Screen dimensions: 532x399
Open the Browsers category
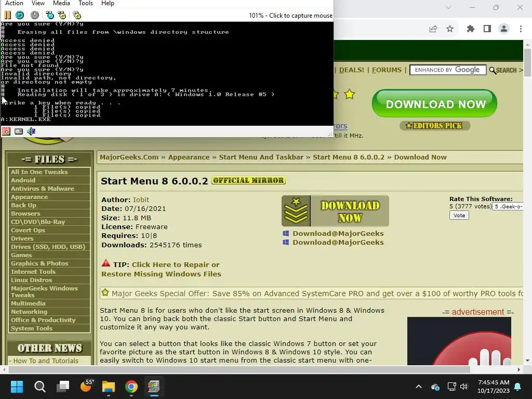25,214
